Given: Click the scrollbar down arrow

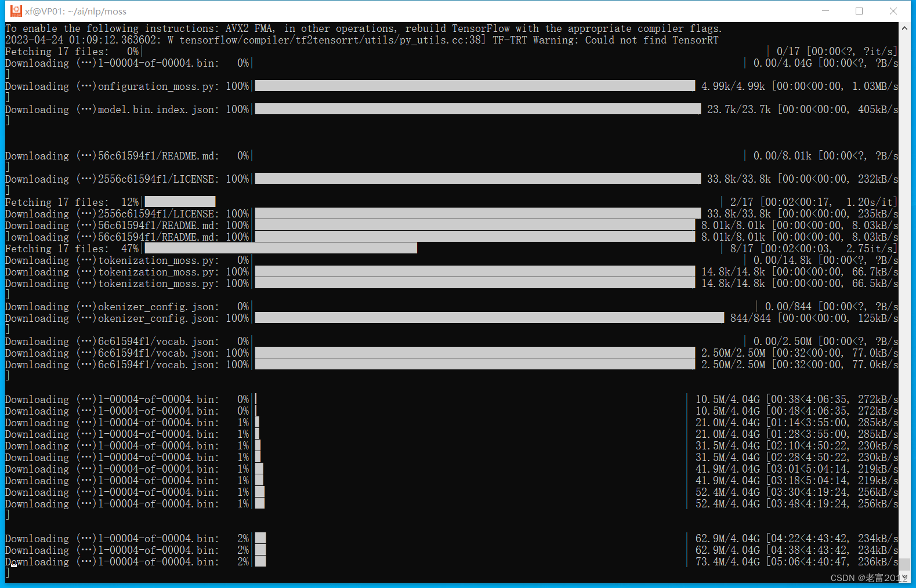Looking at the screenshot, I should pyautogui.click(x=904, y=577).
